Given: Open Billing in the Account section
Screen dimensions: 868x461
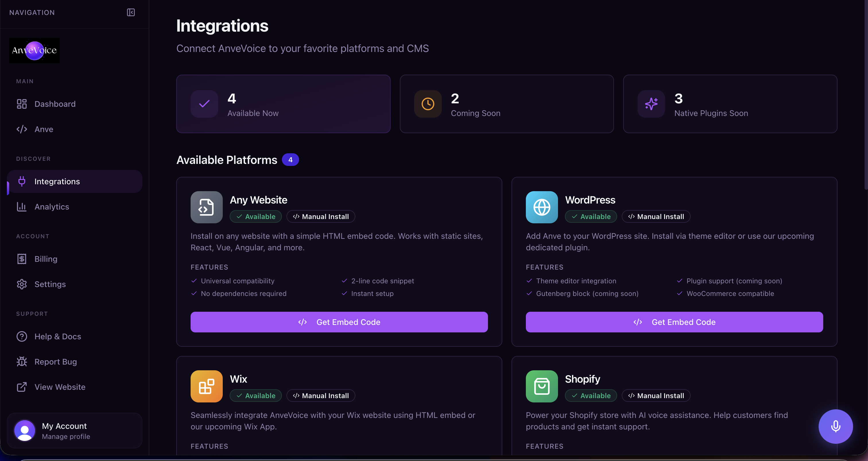Looking at the screenshot, I should click(x=46, y=259).
